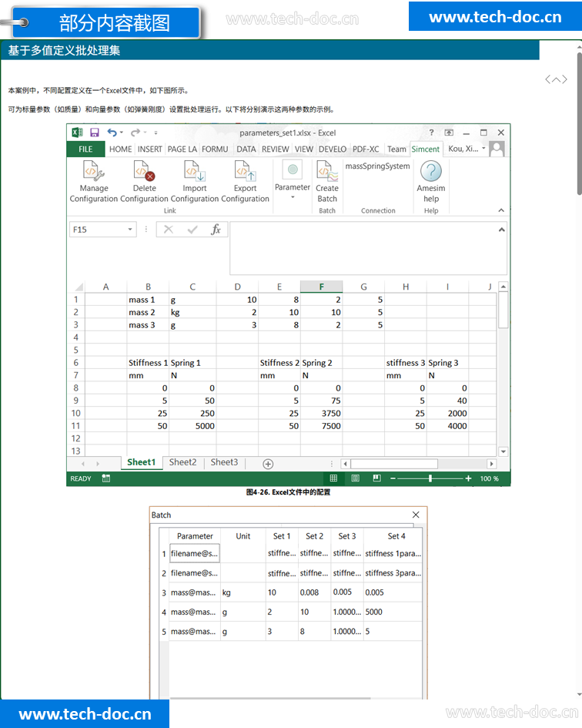Viewport: 582px width, 728px height.
Task: Select row 6 header
Action: coord(75,363)
